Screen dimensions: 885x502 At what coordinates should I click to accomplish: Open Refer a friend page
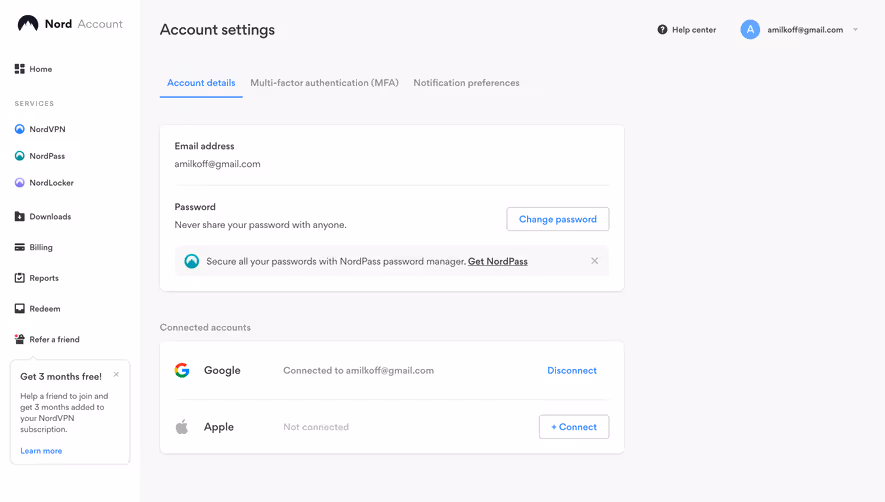(54, 339)
